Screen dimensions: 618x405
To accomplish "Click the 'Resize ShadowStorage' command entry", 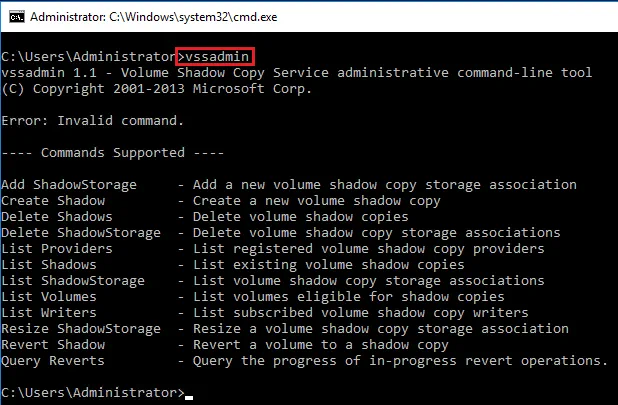I will click(80, 329).
